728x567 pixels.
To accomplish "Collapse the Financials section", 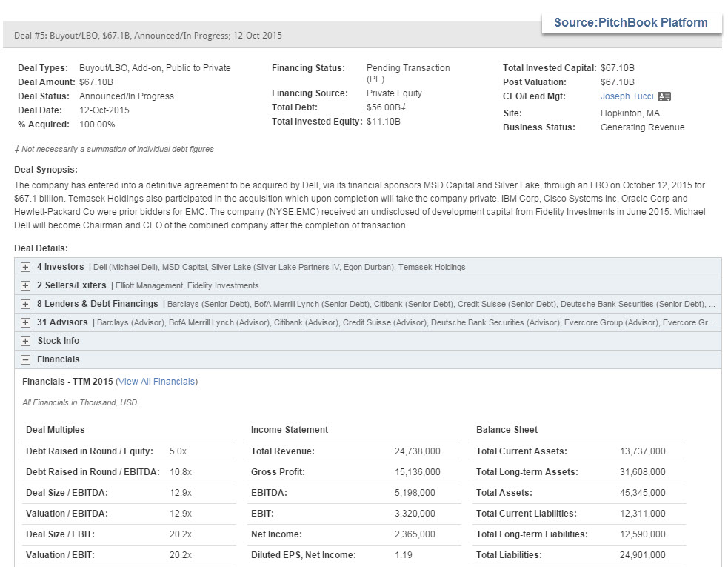I will point(25,359).
